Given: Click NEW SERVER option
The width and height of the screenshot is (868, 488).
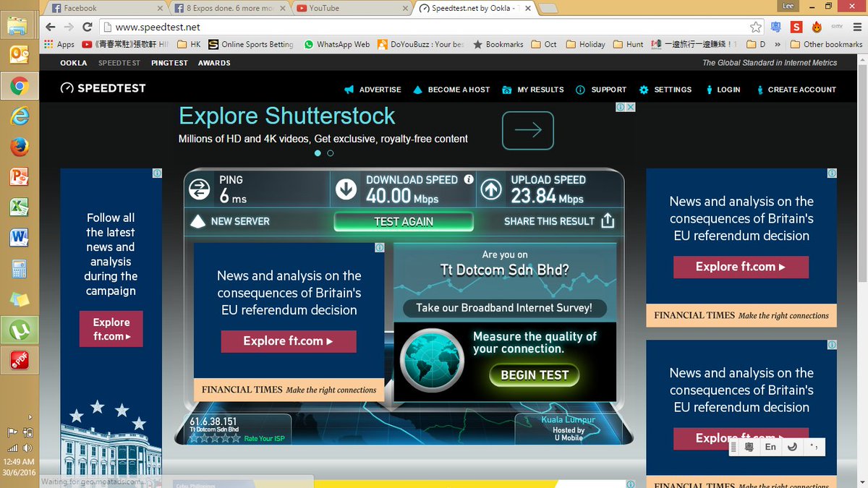Looking at the screenshot, I should 229,221.
